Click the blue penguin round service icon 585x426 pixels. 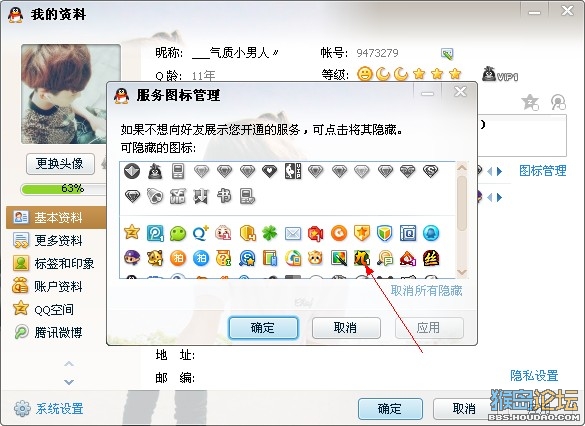pyautogui.click(x=431, y=234)
